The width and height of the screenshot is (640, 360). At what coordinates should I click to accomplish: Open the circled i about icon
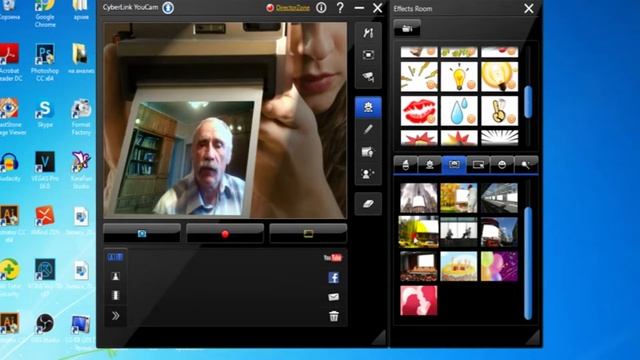321,8
